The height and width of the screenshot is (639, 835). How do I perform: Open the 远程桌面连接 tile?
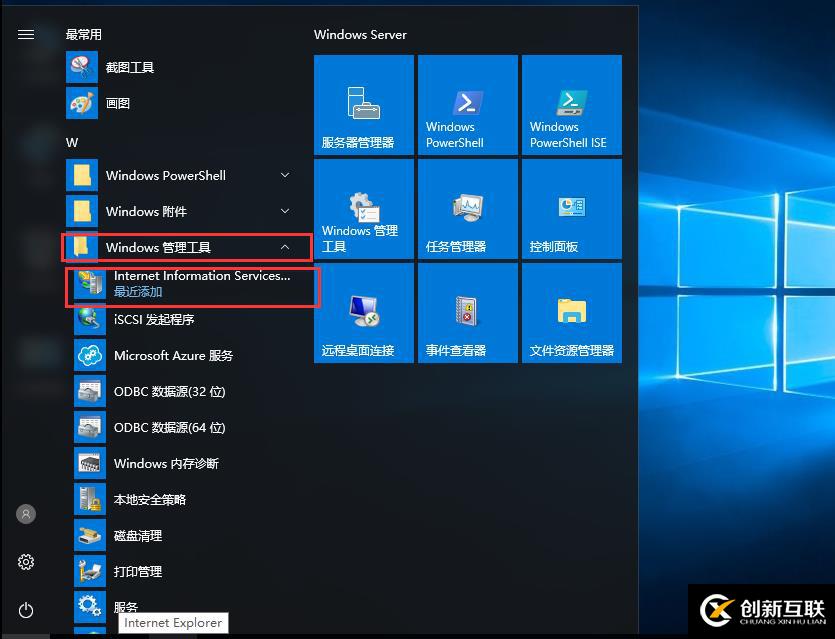coord(364,313)
